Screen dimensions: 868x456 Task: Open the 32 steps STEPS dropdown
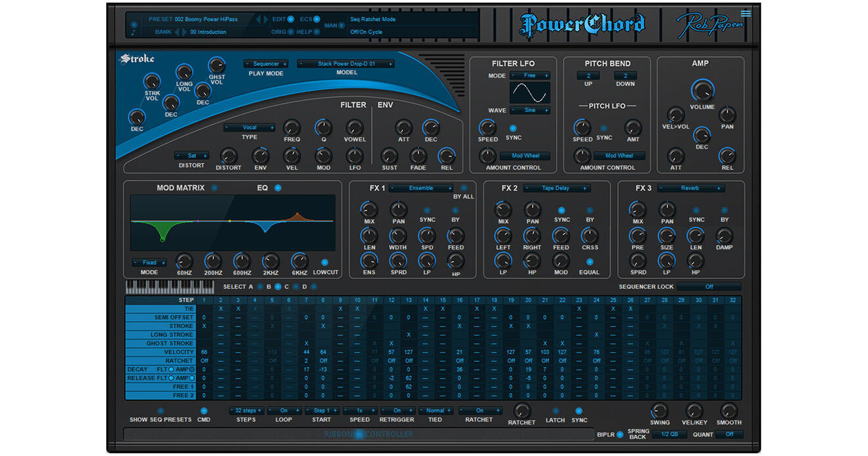[246, 411]
